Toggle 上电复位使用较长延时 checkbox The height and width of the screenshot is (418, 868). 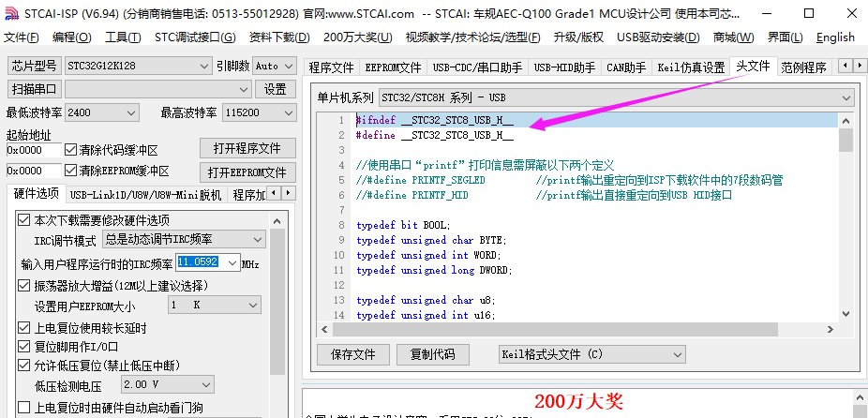coord(23,328)
